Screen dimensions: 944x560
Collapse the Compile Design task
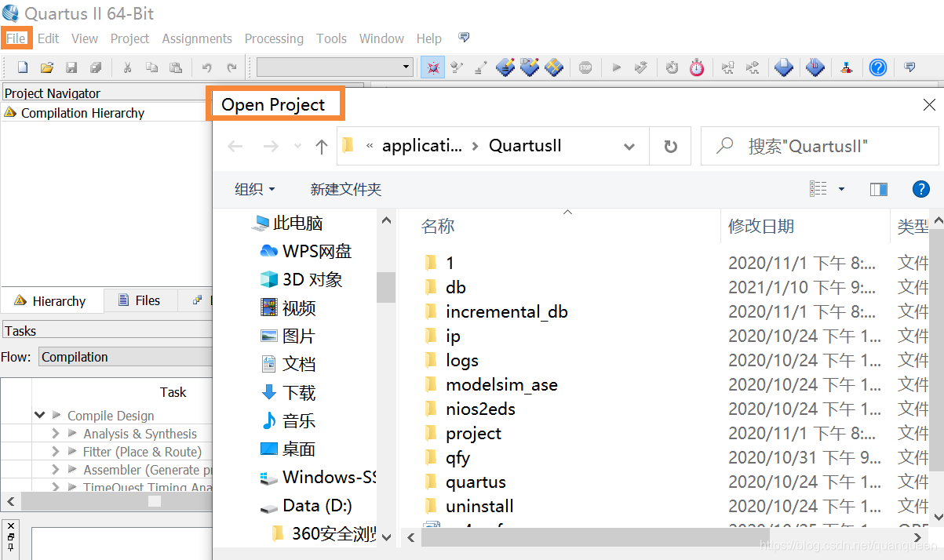point(39,415)
